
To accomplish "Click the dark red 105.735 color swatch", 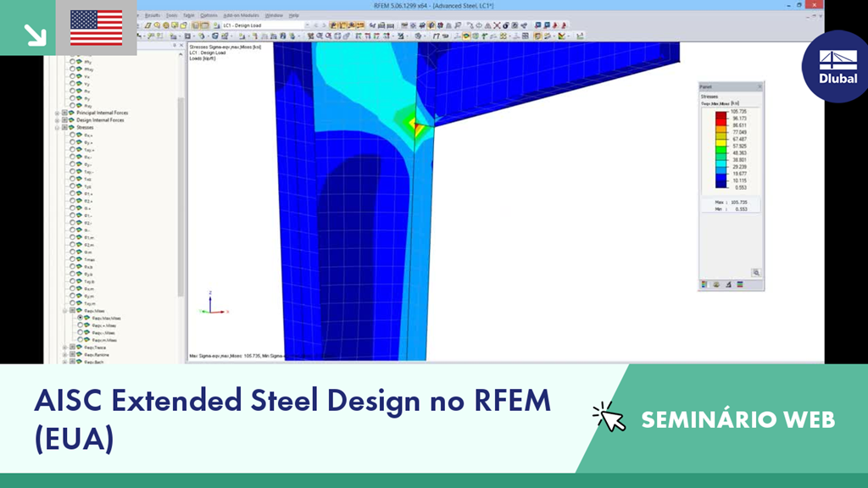I will tap(721, 115).
